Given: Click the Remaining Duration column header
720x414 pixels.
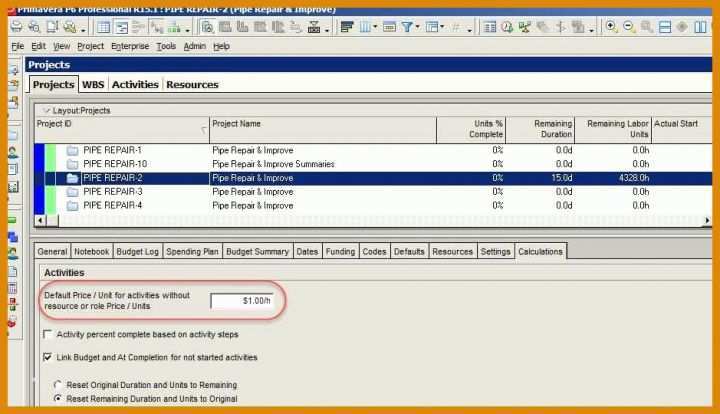Looking at the screenshot, I should (x=540, y=129).
